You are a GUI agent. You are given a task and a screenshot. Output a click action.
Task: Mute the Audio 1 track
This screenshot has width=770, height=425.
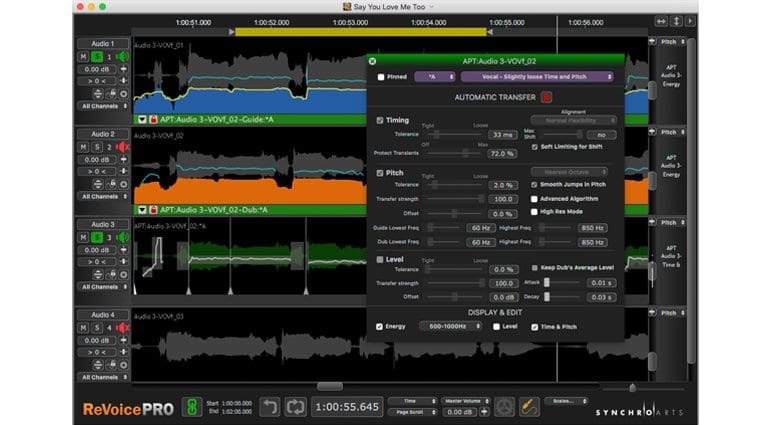coord(83,57)
